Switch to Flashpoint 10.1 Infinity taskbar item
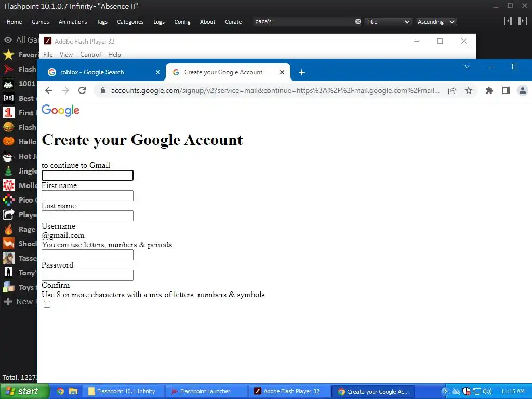The width and height of the screenshot is (532, 399). (125, 391)
